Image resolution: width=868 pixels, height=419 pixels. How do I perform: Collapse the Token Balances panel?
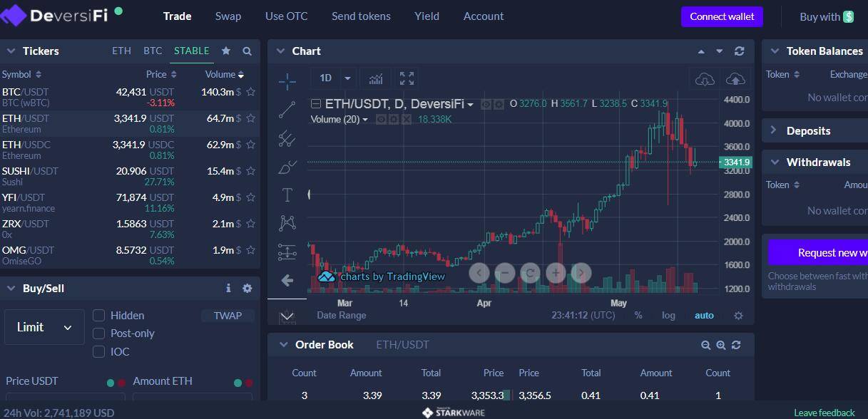click(774, 51)
